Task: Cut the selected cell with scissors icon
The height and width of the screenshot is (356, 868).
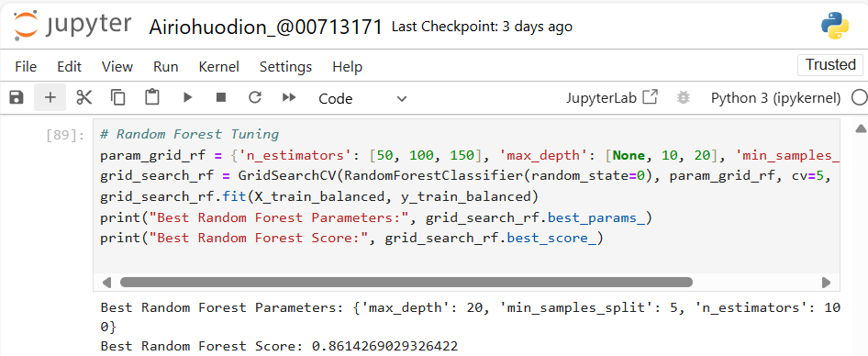Action: click(83, 98)
